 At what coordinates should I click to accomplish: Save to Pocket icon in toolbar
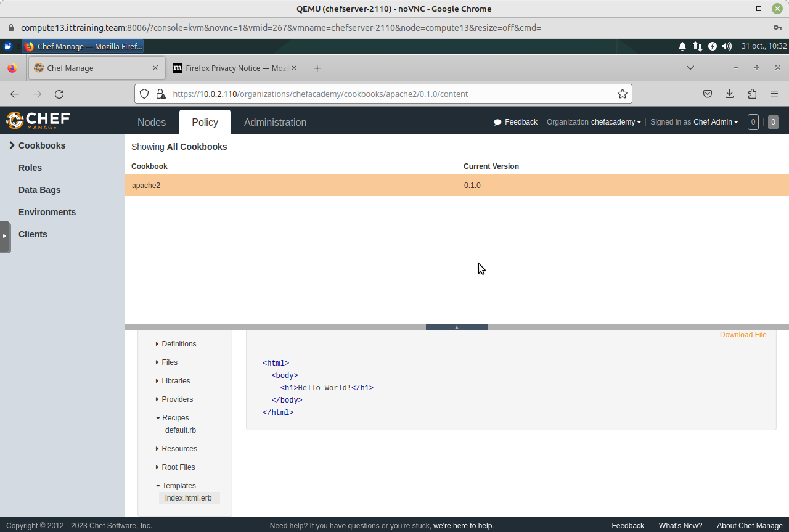click(x=708, y=94)
